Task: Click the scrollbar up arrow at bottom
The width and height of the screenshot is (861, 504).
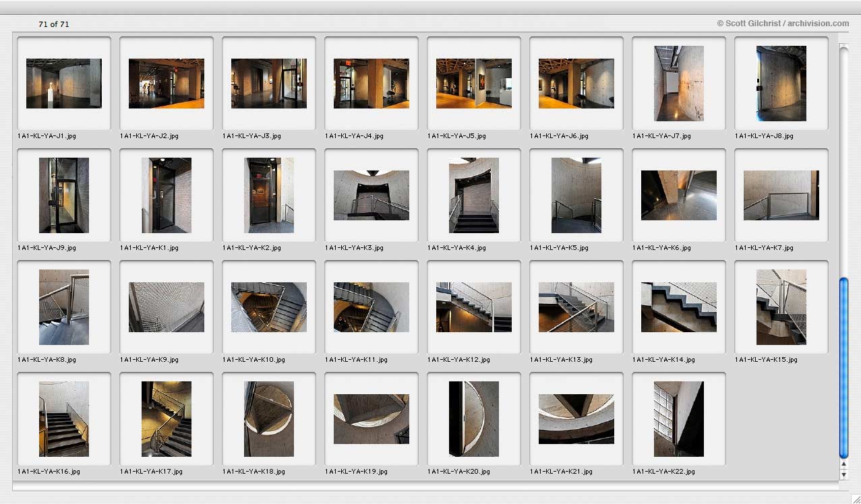Action: tap(843, 465)
